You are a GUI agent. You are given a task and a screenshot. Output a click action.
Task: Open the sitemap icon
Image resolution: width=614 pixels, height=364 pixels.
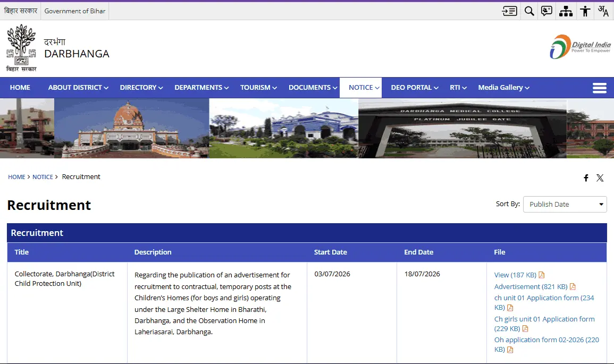point(566,11)
